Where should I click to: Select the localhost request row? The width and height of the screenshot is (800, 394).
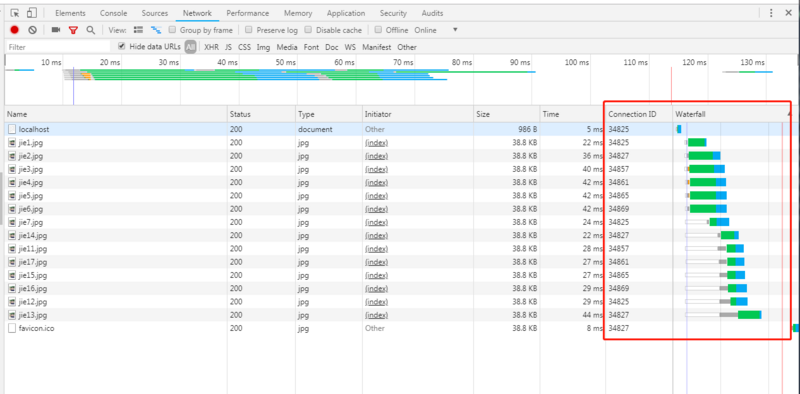click(402, 130)
